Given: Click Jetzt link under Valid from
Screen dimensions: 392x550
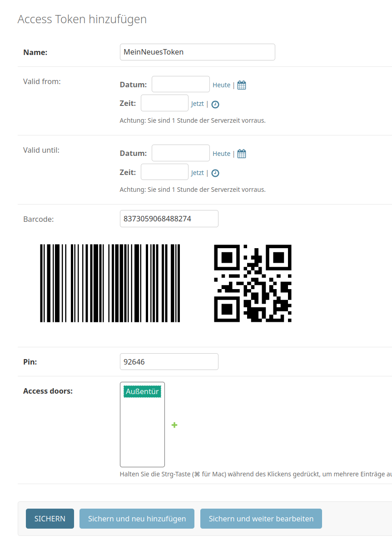Looking at the screenshot, I should click(x=198, y=104).
